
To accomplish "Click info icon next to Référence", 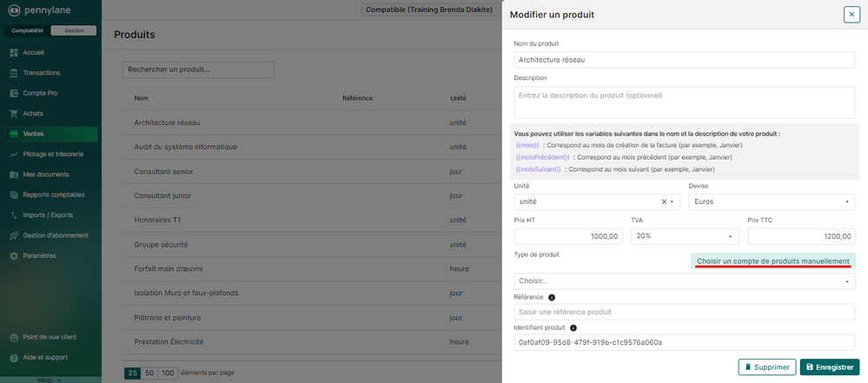I will 552,297.
